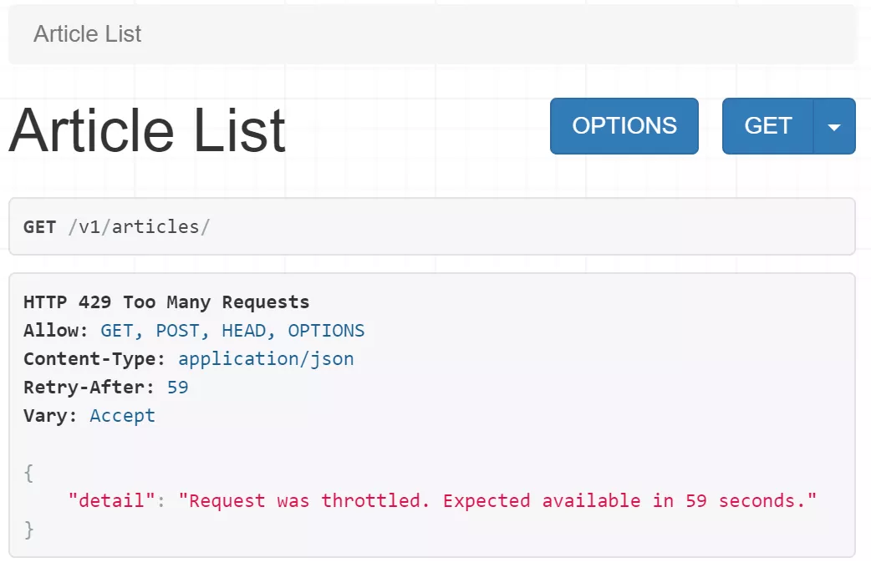
Task: Click the GET, POST, HEAD, OPTIONS value
Action: click(232, 331)
